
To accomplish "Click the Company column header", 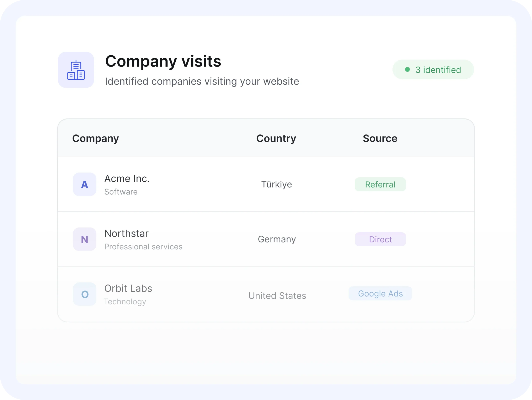I will pos(95,139).
